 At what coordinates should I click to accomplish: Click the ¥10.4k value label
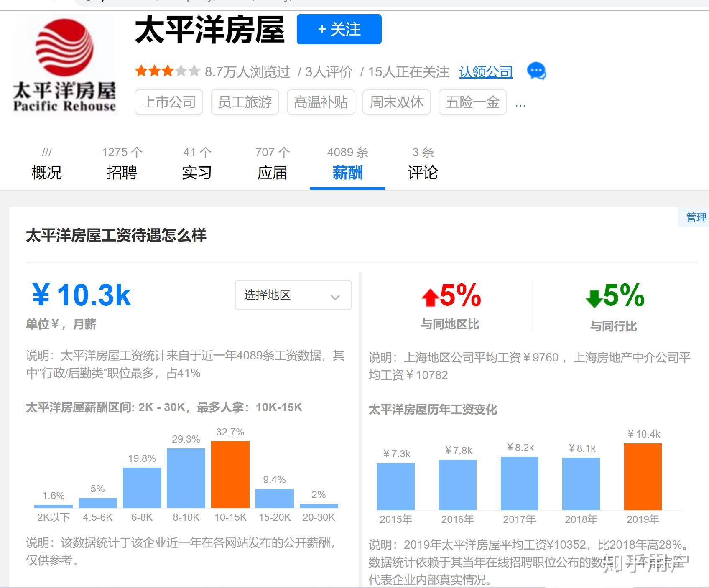coord(644,434)
